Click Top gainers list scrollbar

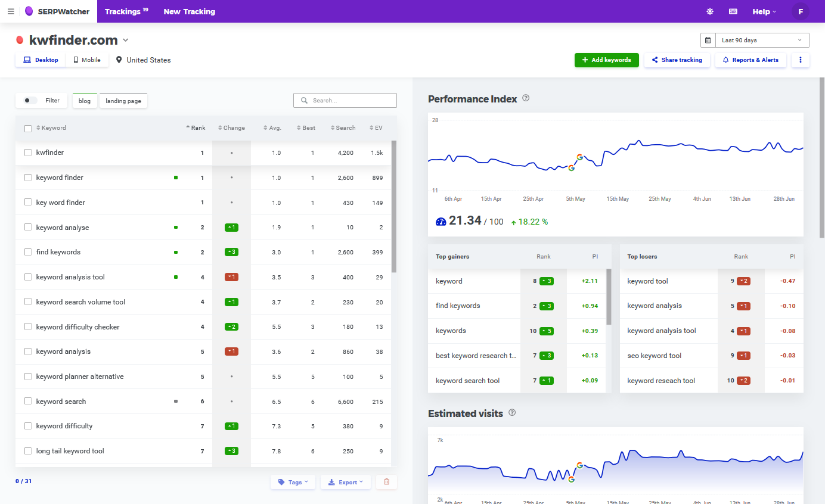(x=609, y=297)
